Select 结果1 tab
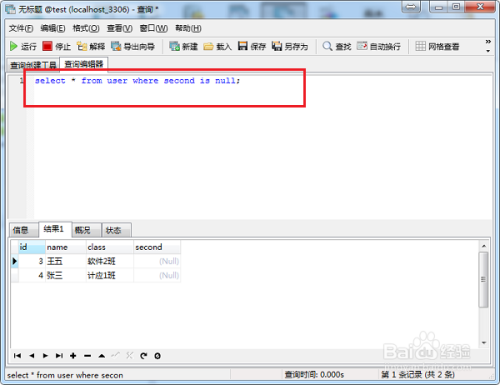 [54, 229]
